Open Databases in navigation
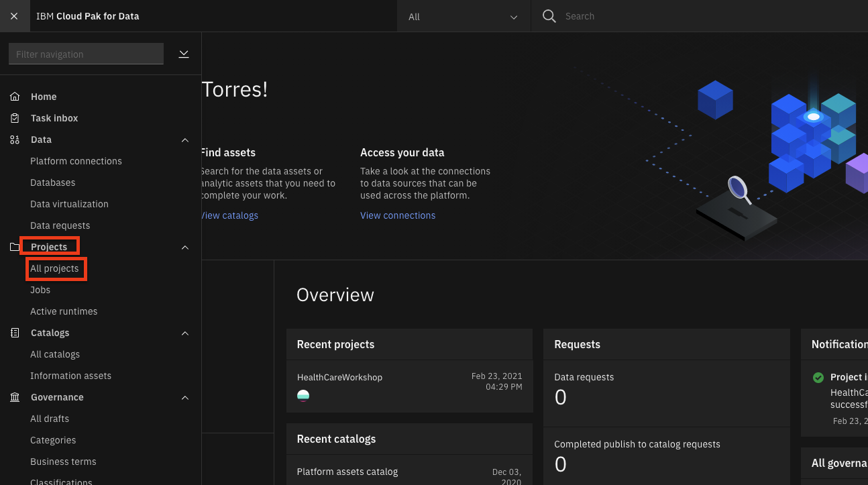 coord(52,182)
